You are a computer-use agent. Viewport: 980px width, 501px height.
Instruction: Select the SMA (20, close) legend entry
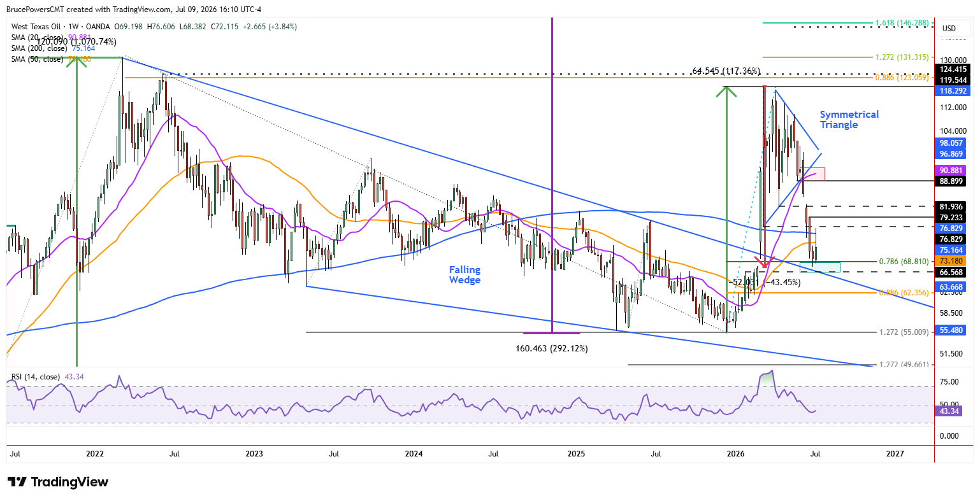(39, 38)
